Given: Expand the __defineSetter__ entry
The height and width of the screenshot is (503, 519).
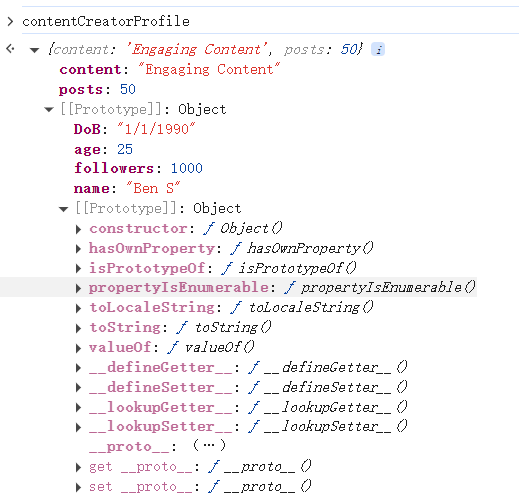Looking at the screenshot, I should [78, 387].
